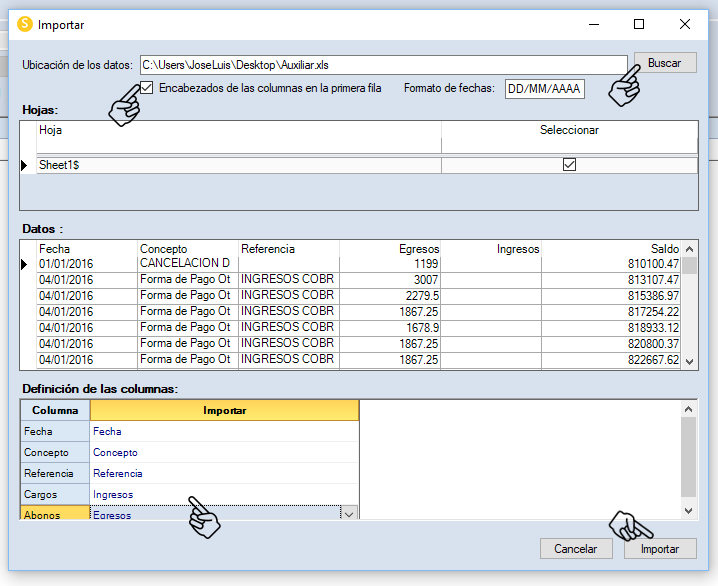
Task: Select the Cargos row import value Ingresos
Action: tap(224, 494)
